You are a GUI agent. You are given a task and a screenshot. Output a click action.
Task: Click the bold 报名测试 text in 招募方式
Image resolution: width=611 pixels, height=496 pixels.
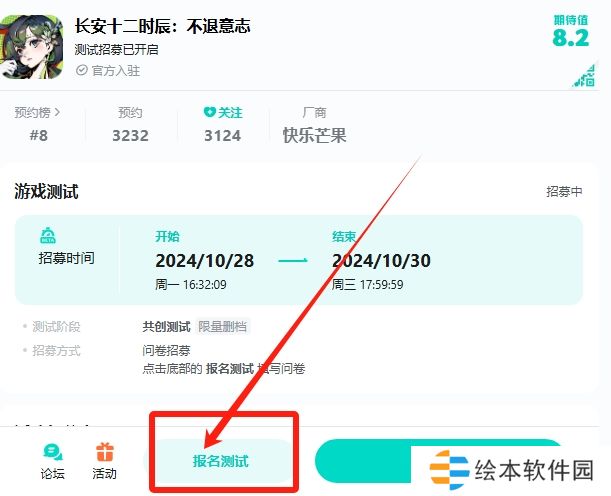(x=229, y=369)
